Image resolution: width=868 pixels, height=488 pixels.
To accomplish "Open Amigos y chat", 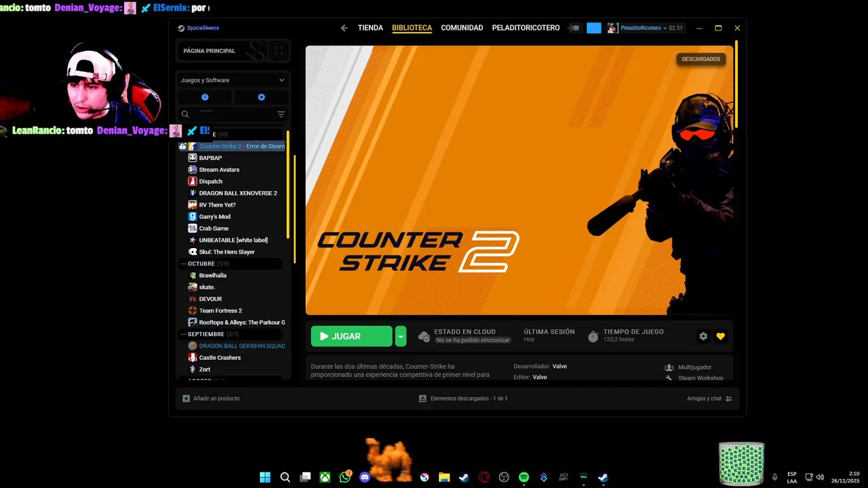I will tap(709, 399).
